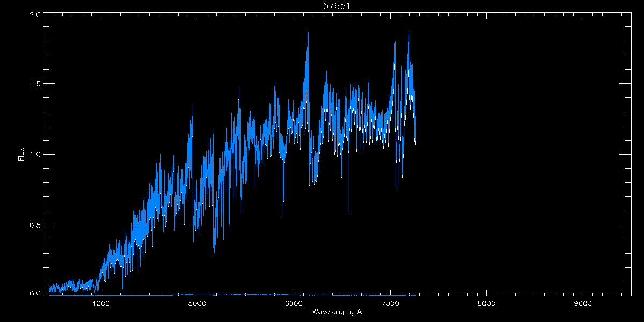Pick the narrow absorption dip near 5900

click(x=283, y=214)
